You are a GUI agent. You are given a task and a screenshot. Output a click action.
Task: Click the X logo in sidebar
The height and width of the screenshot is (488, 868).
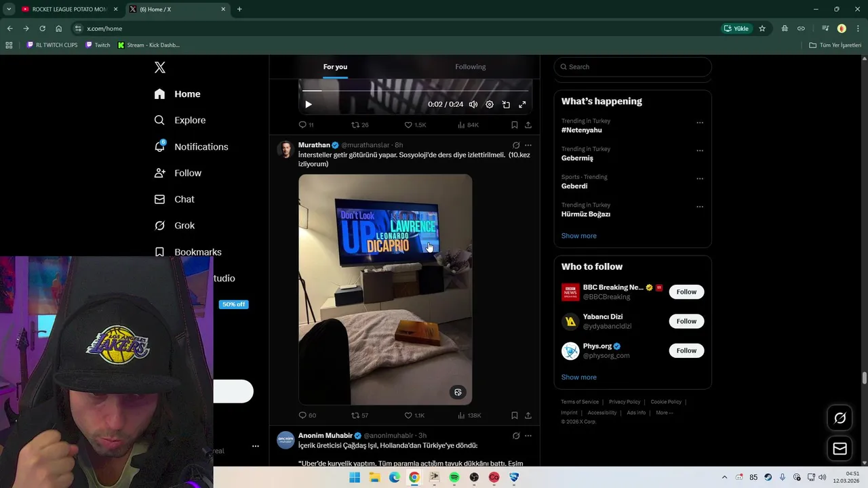[160, 67]
